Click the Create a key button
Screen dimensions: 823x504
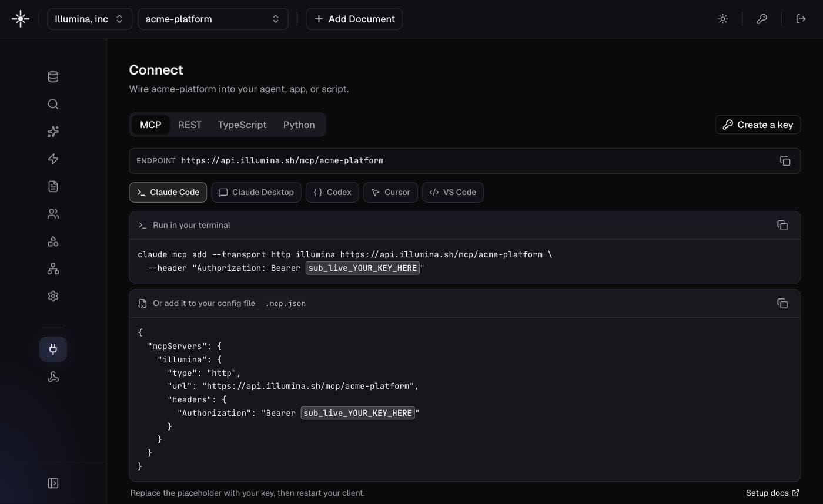(x=758, y=125)
